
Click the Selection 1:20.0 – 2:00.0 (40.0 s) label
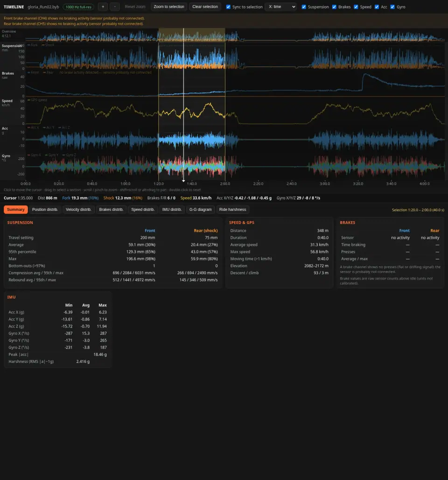pyautogui.click(x=418, y=210)
